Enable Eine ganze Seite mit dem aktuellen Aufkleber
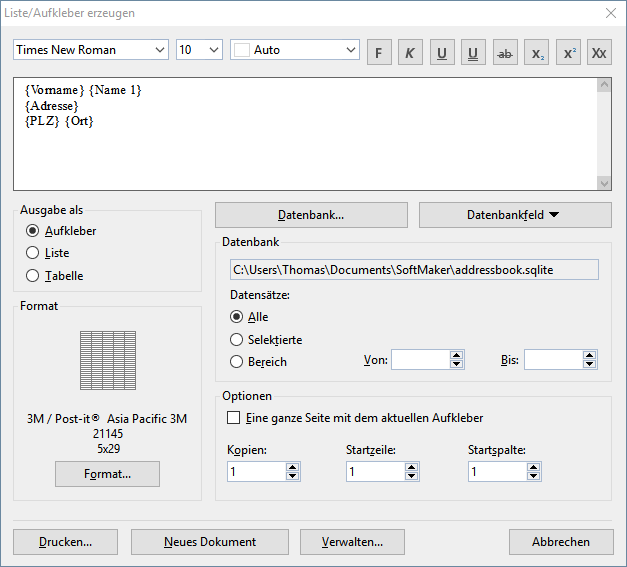Viewport: 627px width, 567px height. coord(355,418)
